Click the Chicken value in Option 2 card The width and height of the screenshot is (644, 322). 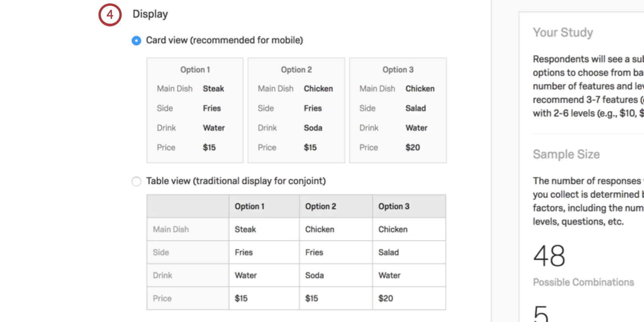[x=318, y=89]
